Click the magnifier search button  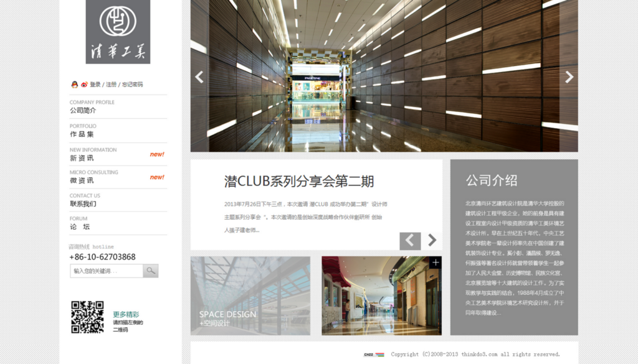click(x=151, y=271)
